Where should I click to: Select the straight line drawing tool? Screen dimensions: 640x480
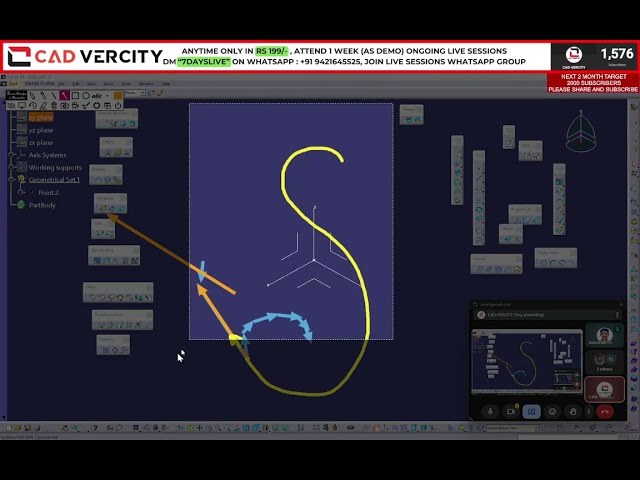54,96
